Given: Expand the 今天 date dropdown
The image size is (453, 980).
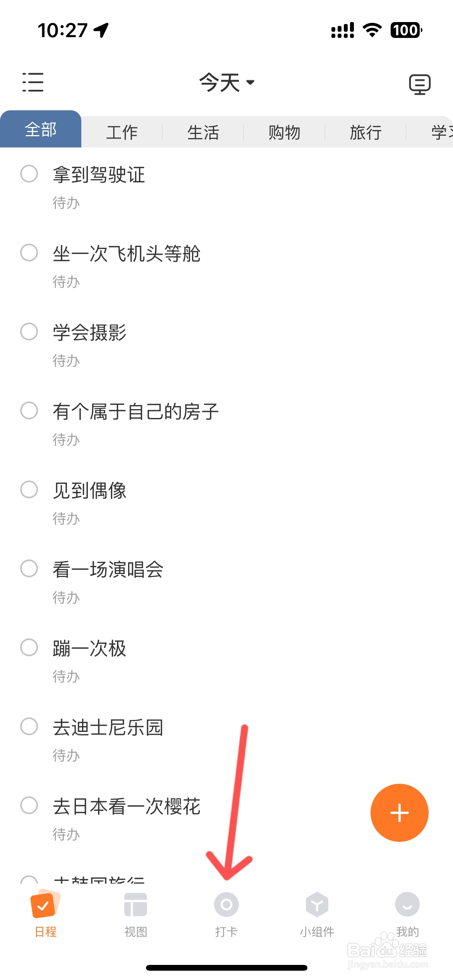Looking at the screenshot, I should (227, 82).
